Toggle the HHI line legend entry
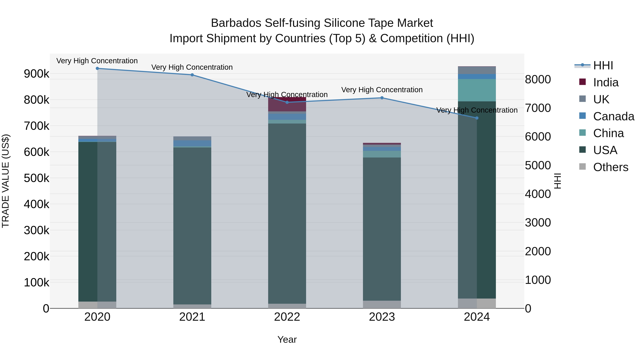Image resolution: width=644 pixels, height=362 pixels. [594, 65]
